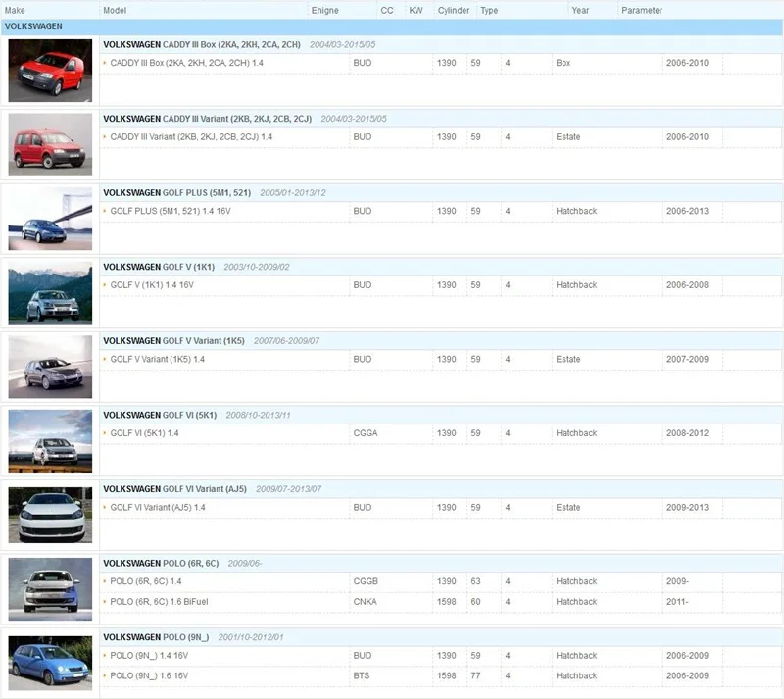Open the red Caddy III Variant thumbnail
784x699 pixels.
point(50,144)
